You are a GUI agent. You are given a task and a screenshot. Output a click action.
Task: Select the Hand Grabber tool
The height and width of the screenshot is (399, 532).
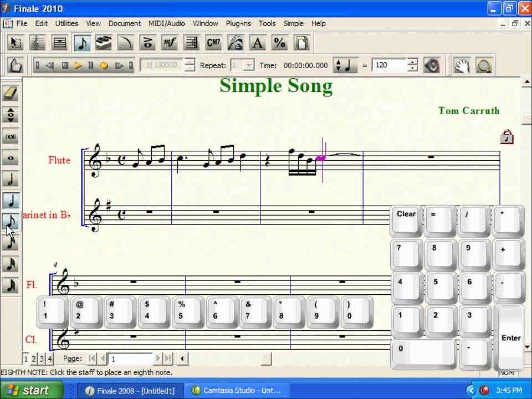462,65
